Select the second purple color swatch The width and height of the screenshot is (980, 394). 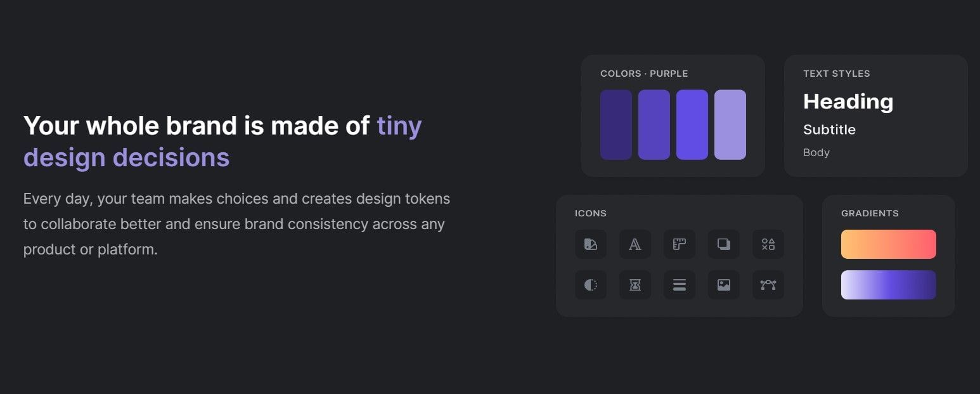[x=654, y=124]
